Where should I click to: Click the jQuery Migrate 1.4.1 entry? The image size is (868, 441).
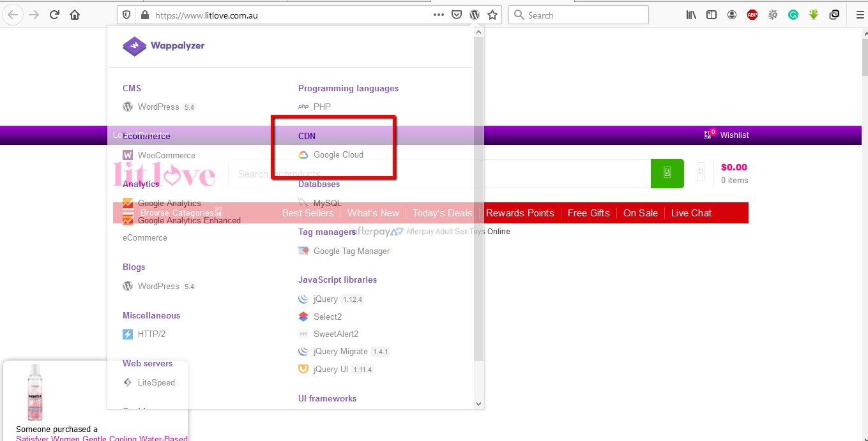click(344, 352)
